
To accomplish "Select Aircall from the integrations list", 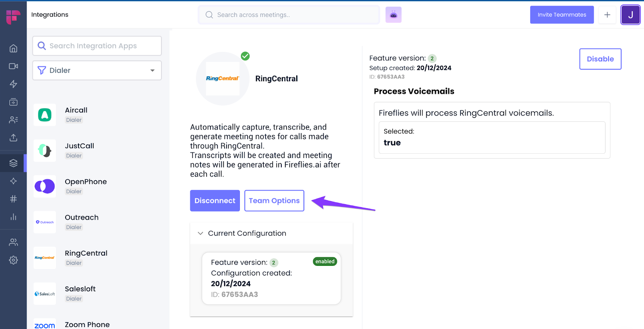I will tap(76, 114).
